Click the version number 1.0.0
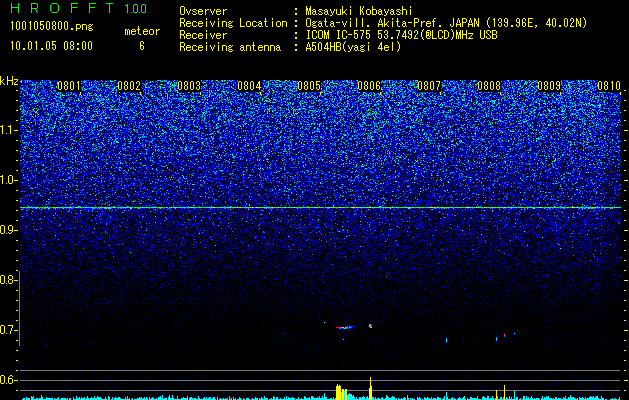629x400 pixels. (x=135, y=8)
